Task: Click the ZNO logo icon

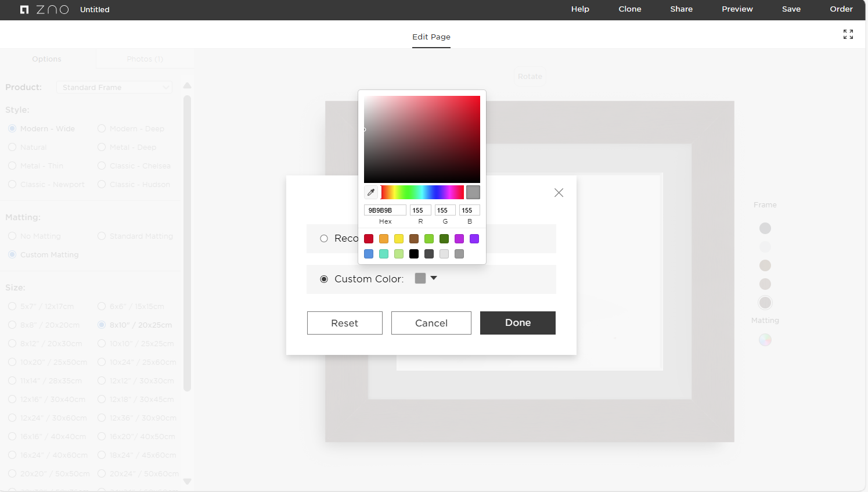Action: pyautogui.click(x=24, y=10)
